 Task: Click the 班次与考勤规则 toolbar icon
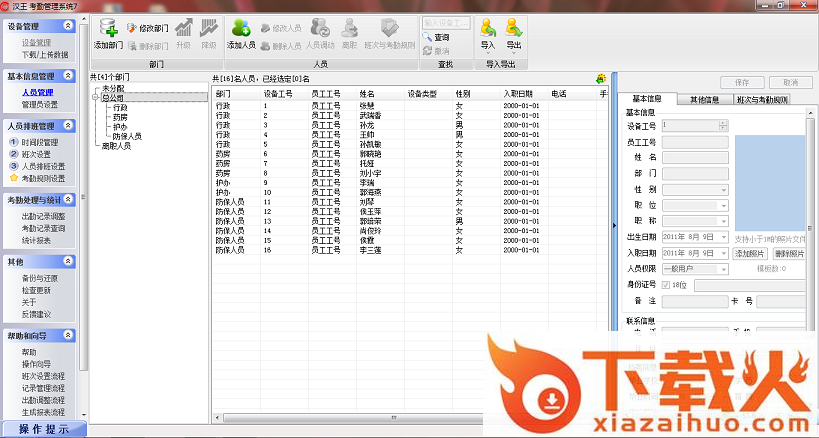coord(389,28)
